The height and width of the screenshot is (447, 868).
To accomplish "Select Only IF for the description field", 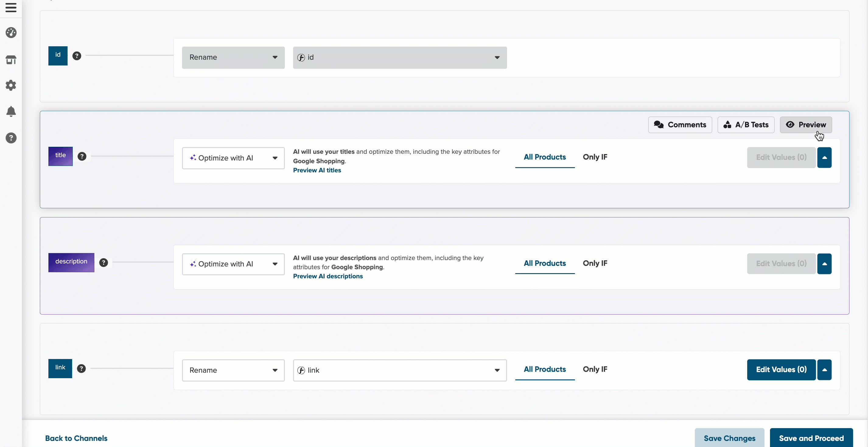I will (595, 263).
